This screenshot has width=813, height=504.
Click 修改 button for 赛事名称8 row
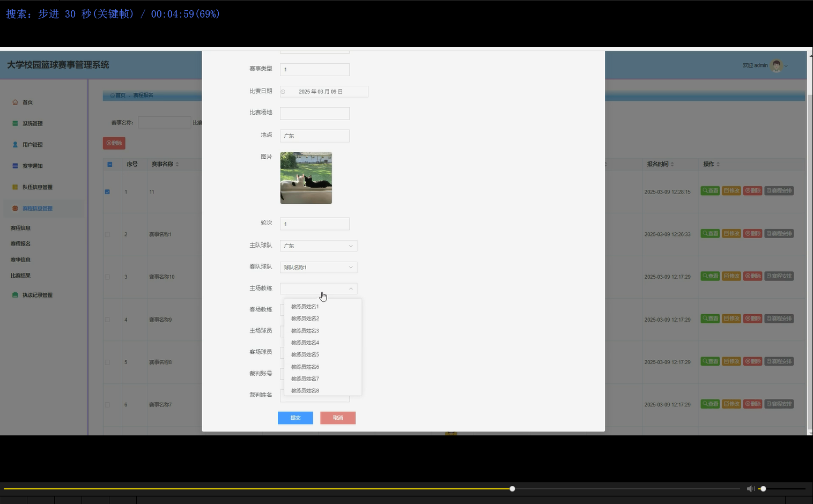[731, 361]
